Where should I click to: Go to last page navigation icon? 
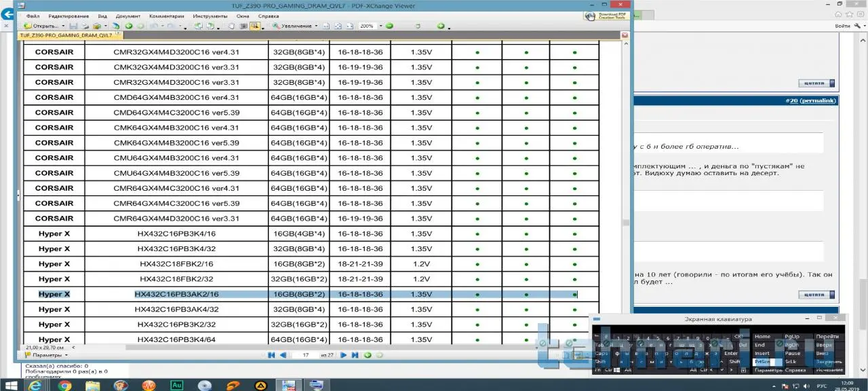(354, 355)
